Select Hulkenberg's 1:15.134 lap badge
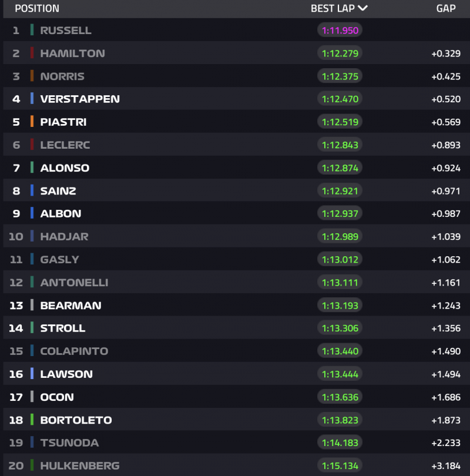 point(340,465)
